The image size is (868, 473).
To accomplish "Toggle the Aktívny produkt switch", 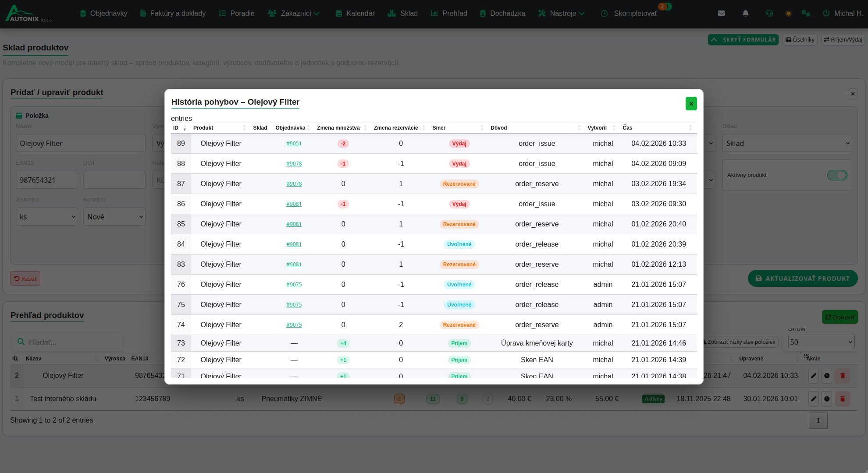I will coord(837,175).
